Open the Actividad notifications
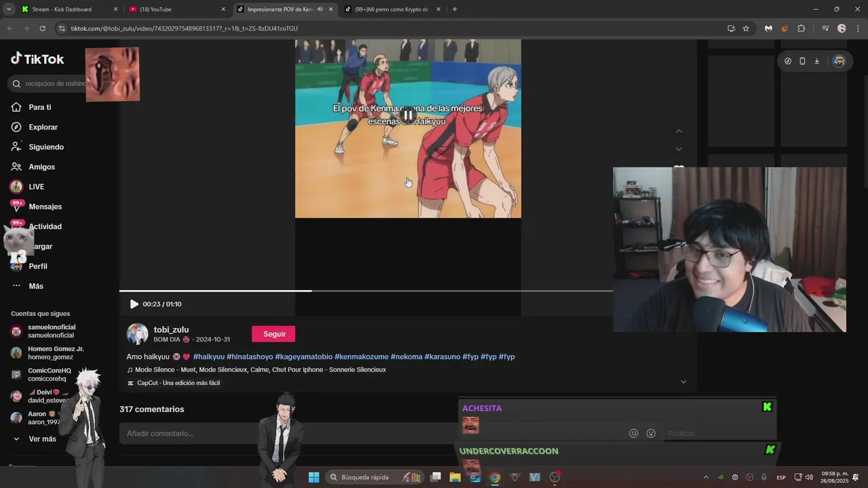This screenshot has width=868, height=488. (45, 226)
